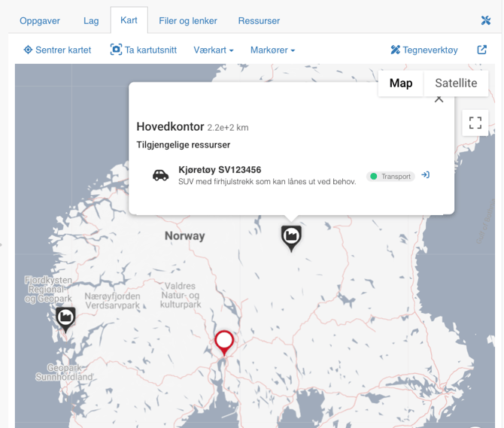Click Ta kartutsnitt snapshot button
The image size is (504, 428).
[x=144, y=50]
